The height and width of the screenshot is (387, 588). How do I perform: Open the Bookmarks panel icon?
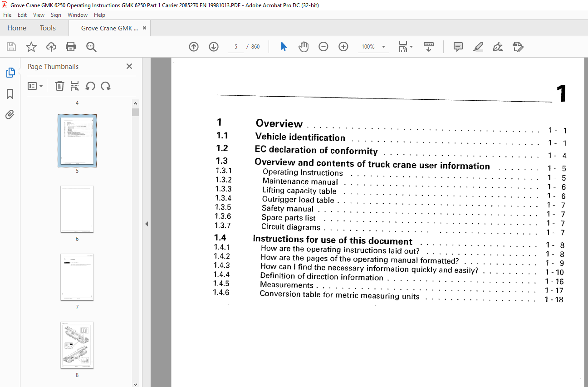10,94
